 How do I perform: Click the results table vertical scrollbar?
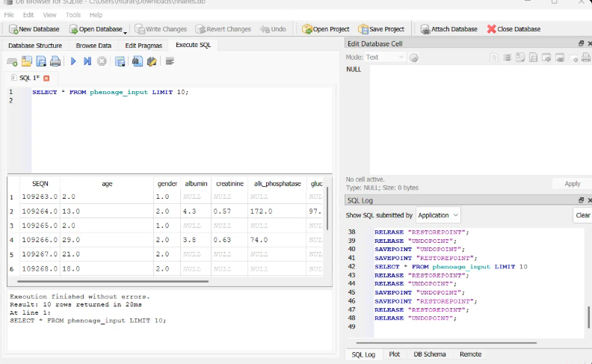pos(327,209)
